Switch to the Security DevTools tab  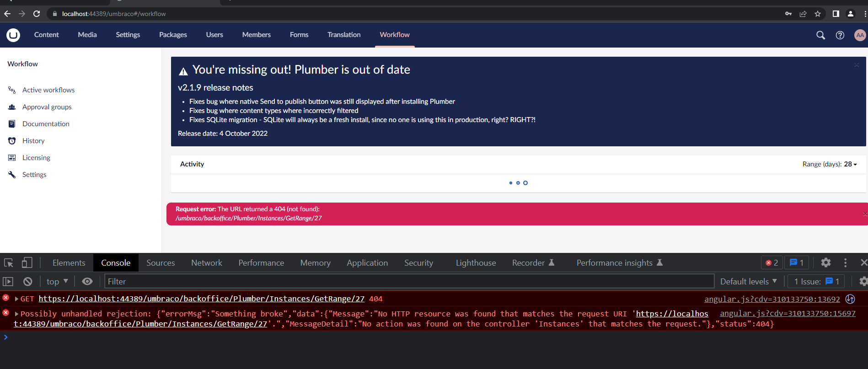[418, 263]
